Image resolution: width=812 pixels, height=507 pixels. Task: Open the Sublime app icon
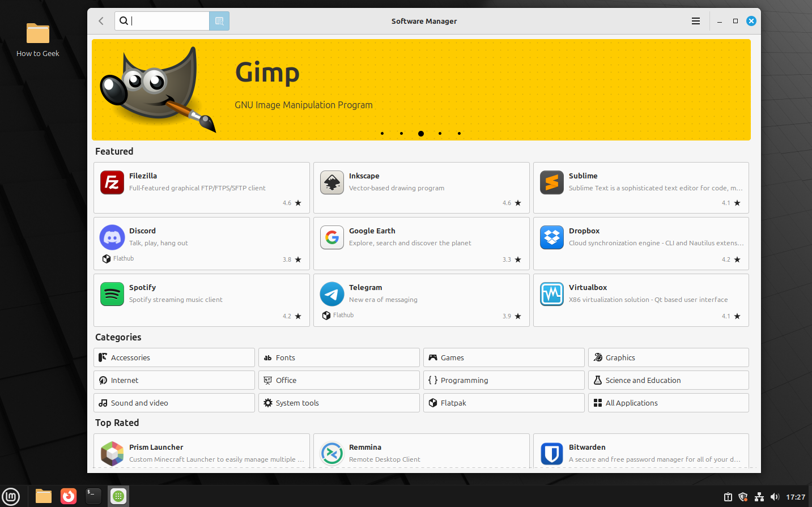[552, 182]
